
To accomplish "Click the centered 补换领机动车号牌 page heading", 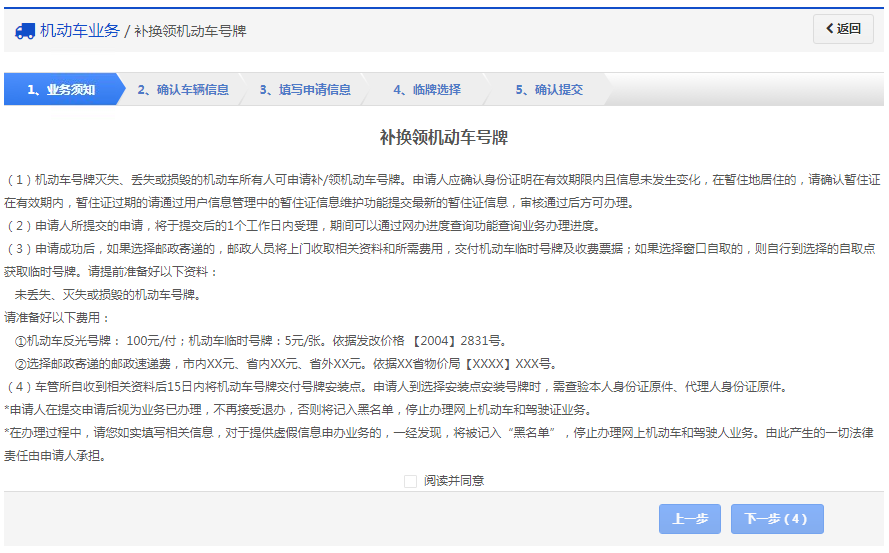I will tap(443, 138).
